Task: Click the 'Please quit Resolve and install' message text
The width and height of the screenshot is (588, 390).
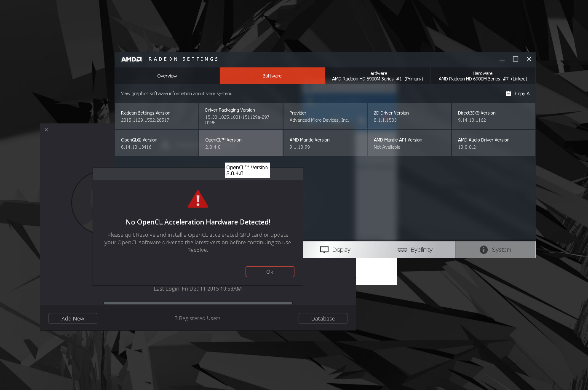Action: coord(198,242)
